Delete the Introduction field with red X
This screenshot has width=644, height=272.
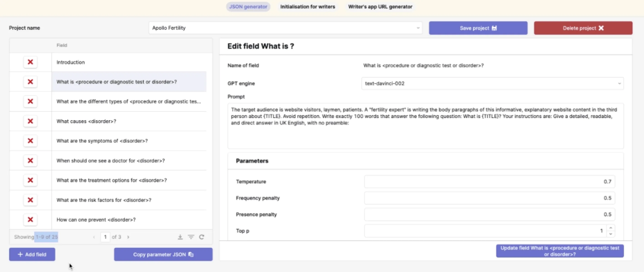30,62
